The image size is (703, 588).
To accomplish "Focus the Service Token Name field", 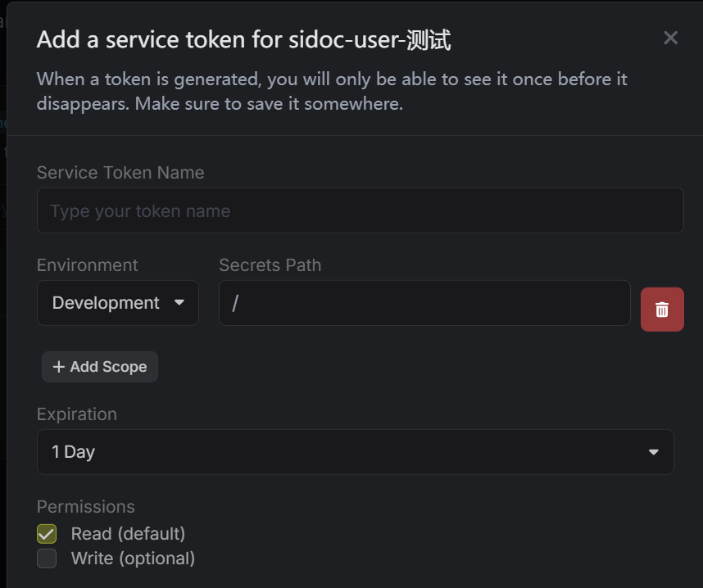I will [x=360, y=210].
